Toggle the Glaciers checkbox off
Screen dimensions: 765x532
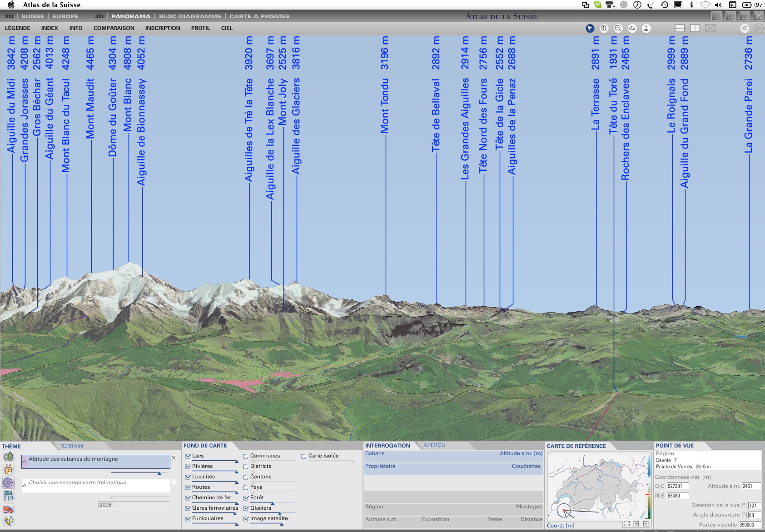click(246, 508)
